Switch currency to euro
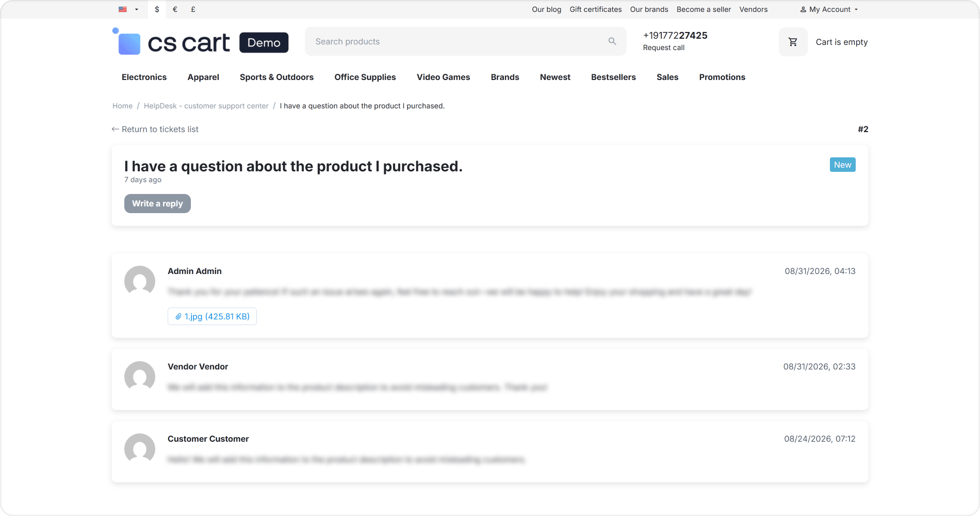Screen dimensions: 980x516 (175, 9)
